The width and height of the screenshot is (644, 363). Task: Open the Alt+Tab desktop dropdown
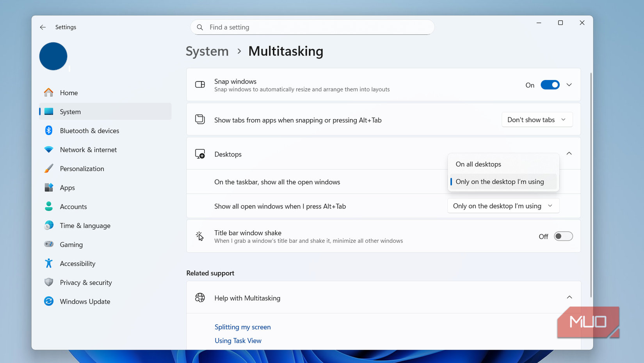(x=503, y=206)
